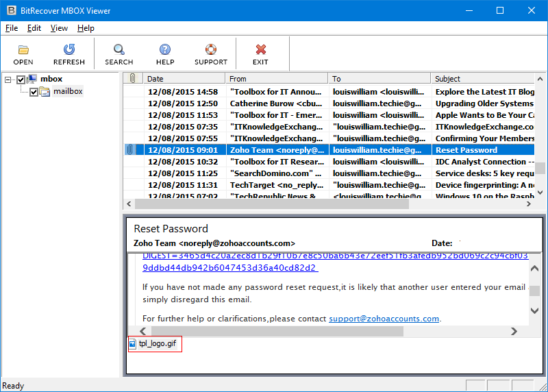
Task: Select Confirming Your Membership email
Action: [x=329, y=138]
